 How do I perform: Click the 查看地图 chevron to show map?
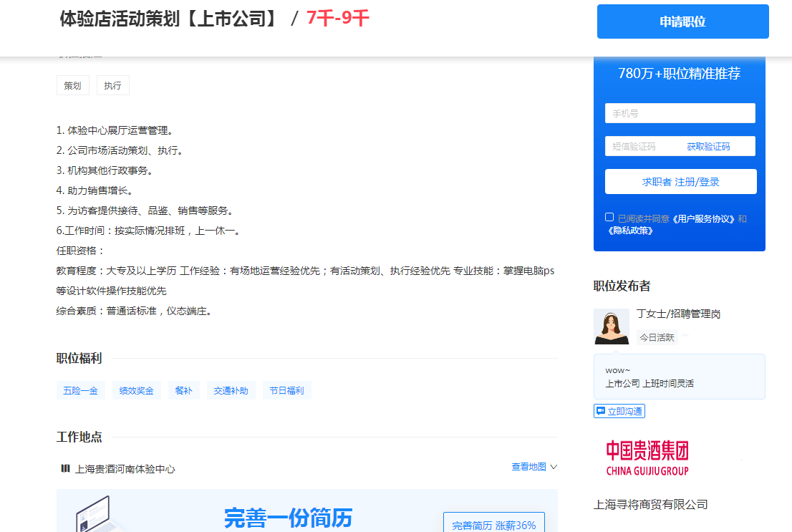tap(554, 467)
